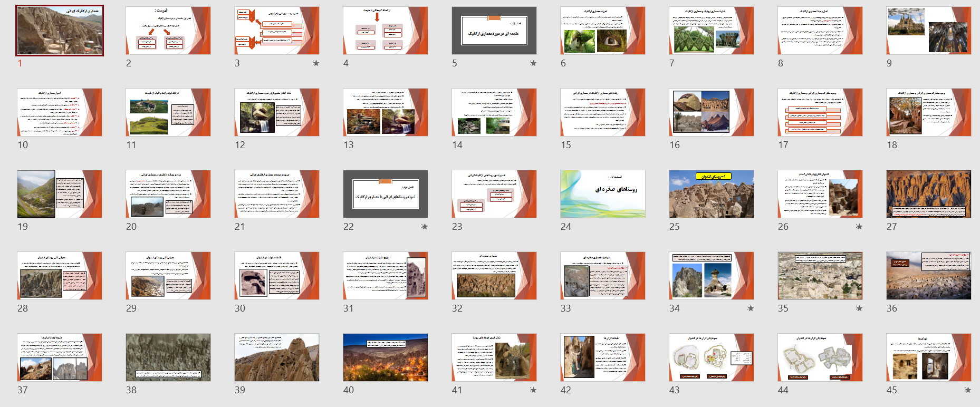Preview transition via star on slide 22
The image size is (980, 407).
(425, 227)
